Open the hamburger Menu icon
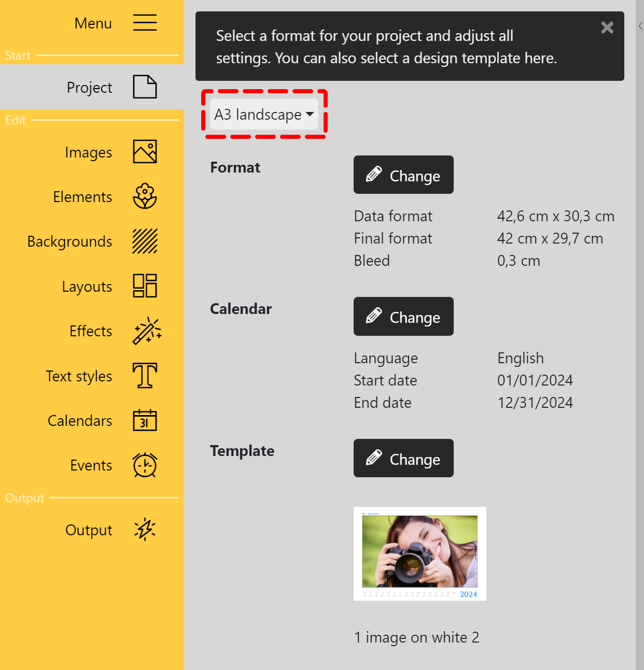 [x=145, y=23]
